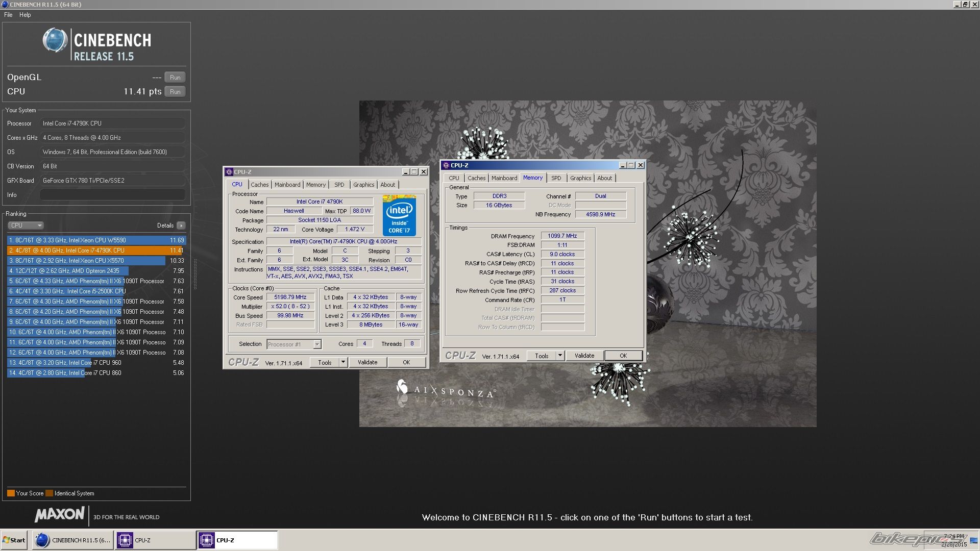Select Graphics tab in CPU-Z Memory window
The image size is (980, 551).
(581, 178)
